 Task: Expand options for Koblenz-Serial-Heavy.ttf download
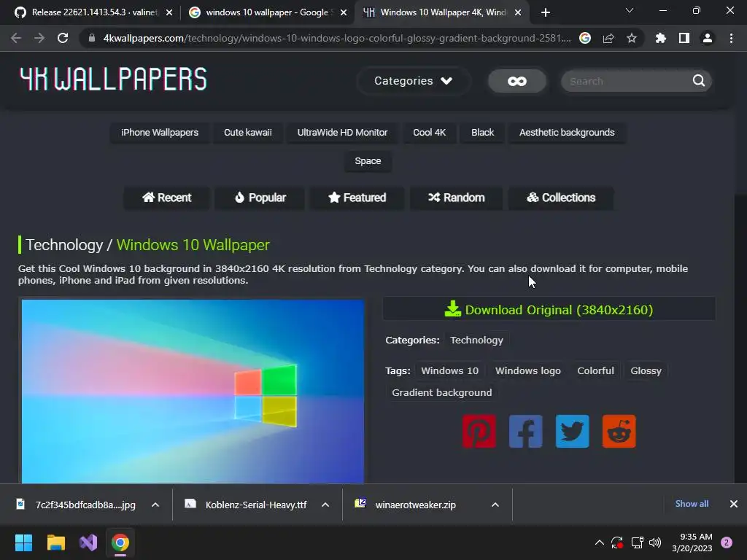pyautogui.click(x=325, y=505)
